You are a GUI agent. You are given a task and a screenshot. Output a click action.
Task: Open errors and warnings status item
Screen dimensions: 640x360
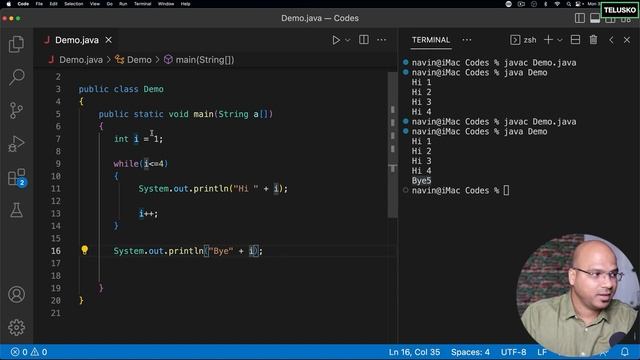[29, 352]
